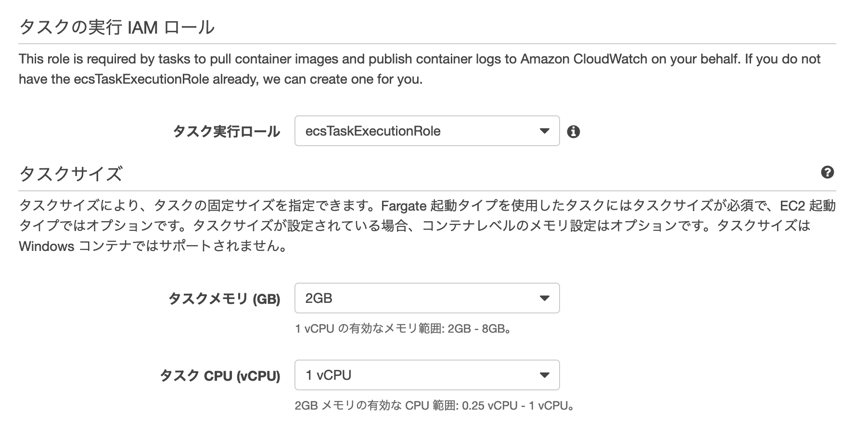The width and height of the screenshot is (868, 424).
Task: Click the タスクメモリ (GB) field label
Action: tap(224, 299)
